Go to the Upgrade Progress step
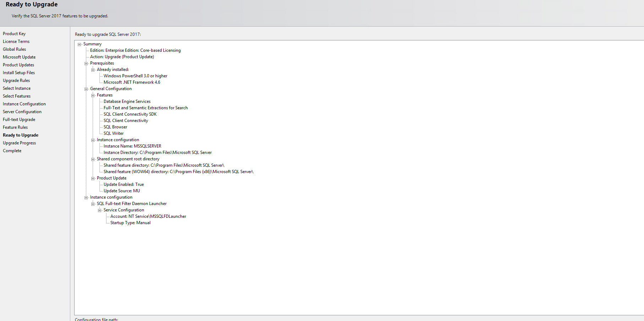The height and width of the screenshot is (321, 644). (x=19, y=143)
